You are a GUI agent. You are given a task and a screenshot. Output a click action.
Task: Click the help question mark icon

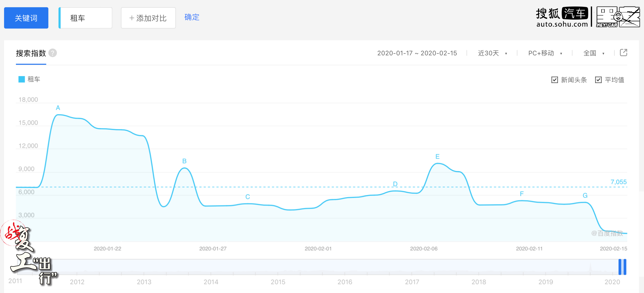[x=53, y=53]
